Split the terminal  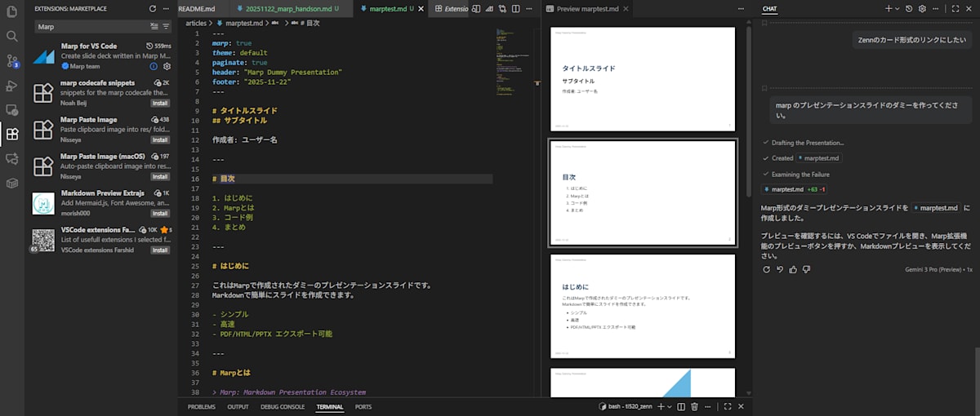click(x=680, y=406)
